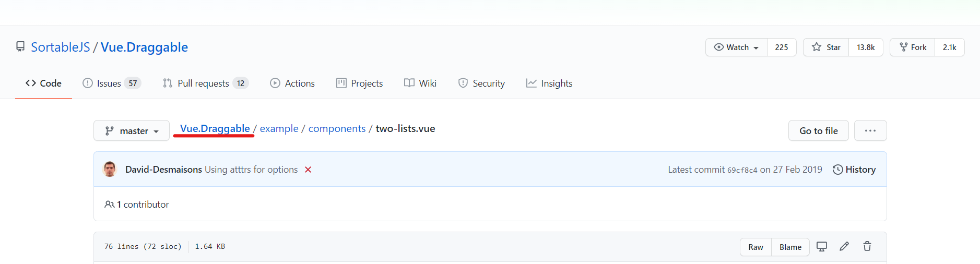View the Raw file content

click(x=755, y=247)
